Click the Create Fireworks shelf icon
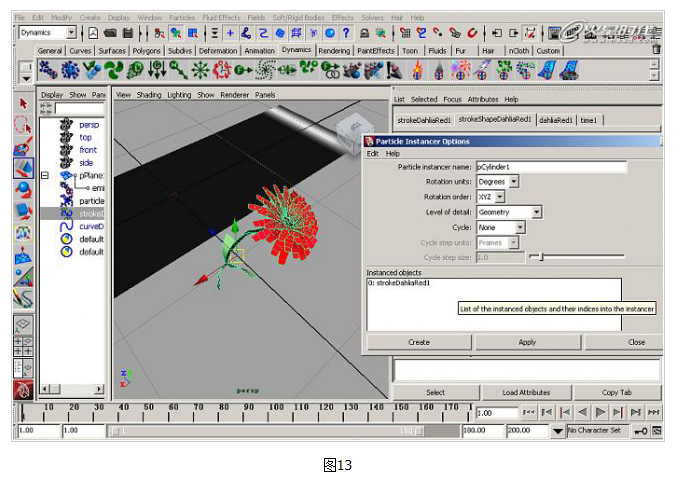 pyautogui.click(x=460, y=70)
